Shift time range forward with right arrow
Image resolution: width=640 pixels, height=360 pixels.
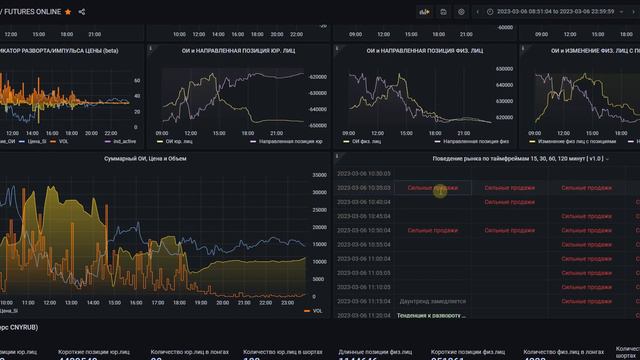[x=633, y=12]
